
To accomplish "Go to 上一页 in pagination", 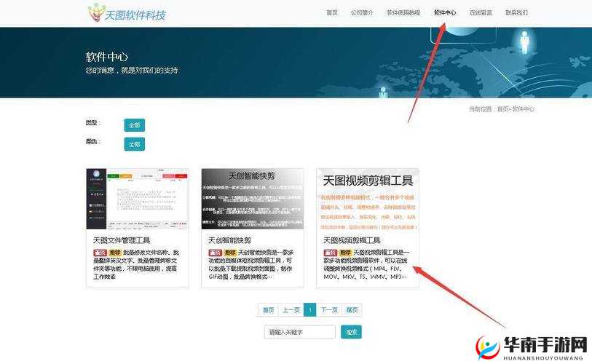I will coord(291,310).
